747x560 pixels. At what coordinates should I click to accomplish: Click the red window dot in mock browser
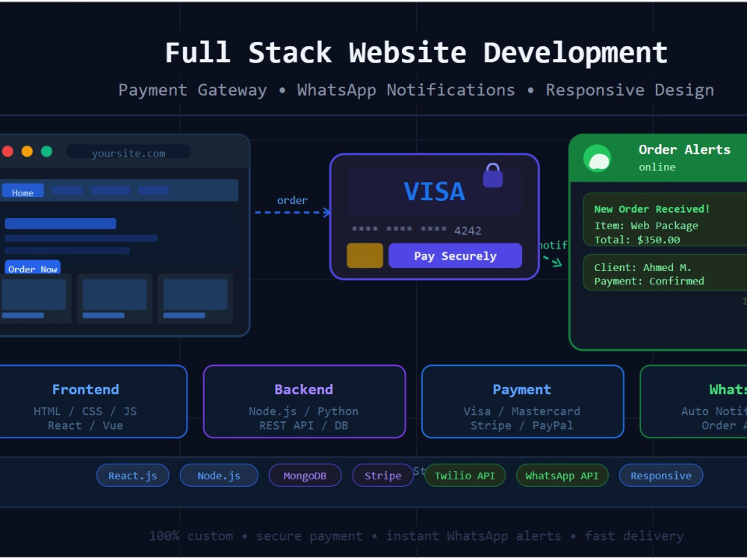pyautogui.click(x=7, y=152)
